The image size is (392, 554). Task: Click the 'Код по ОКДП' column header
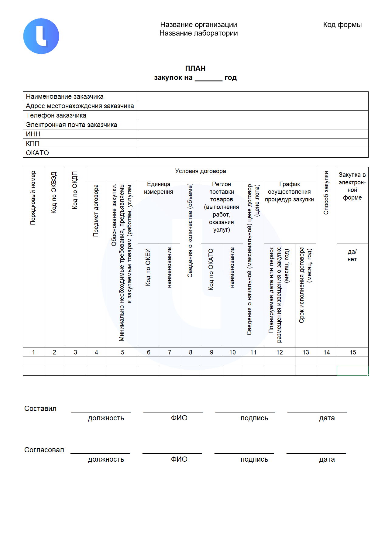pos(75,257)
